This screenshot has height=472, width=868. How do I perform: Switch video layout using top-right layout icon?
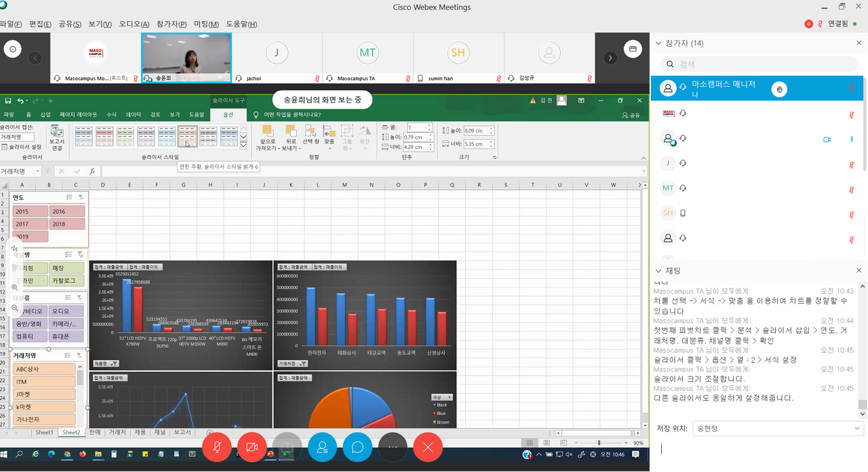632,49
